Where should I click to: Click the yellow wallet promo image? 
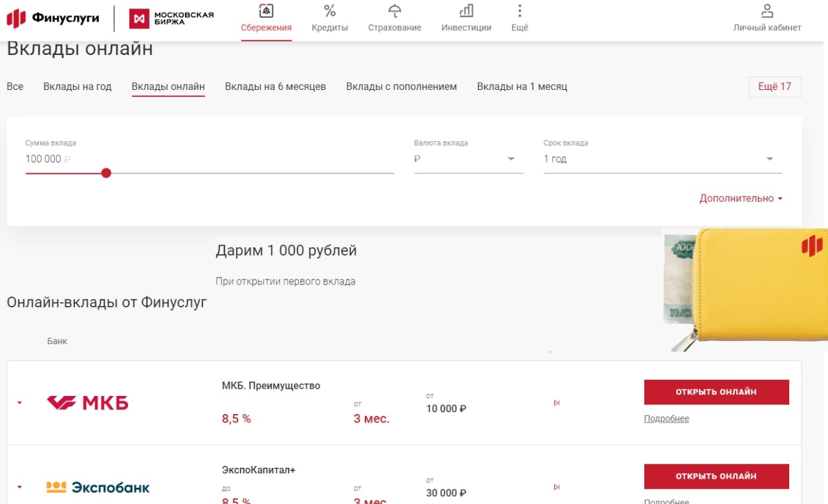746,290
